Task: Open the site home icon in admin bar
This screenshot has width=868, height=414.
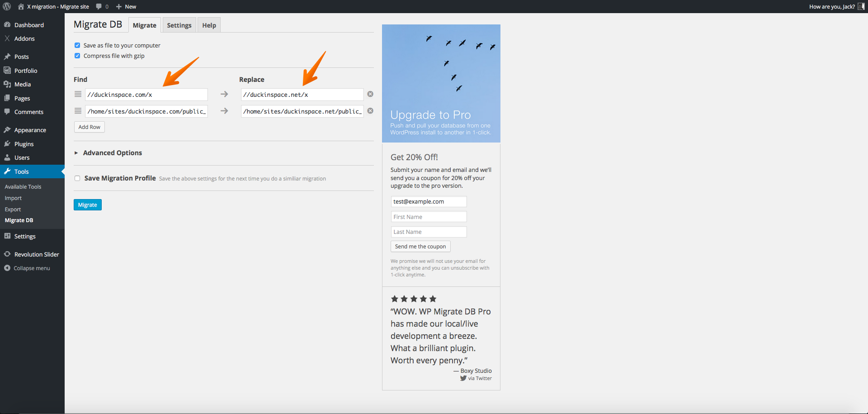Action: (x=21, y=6)
